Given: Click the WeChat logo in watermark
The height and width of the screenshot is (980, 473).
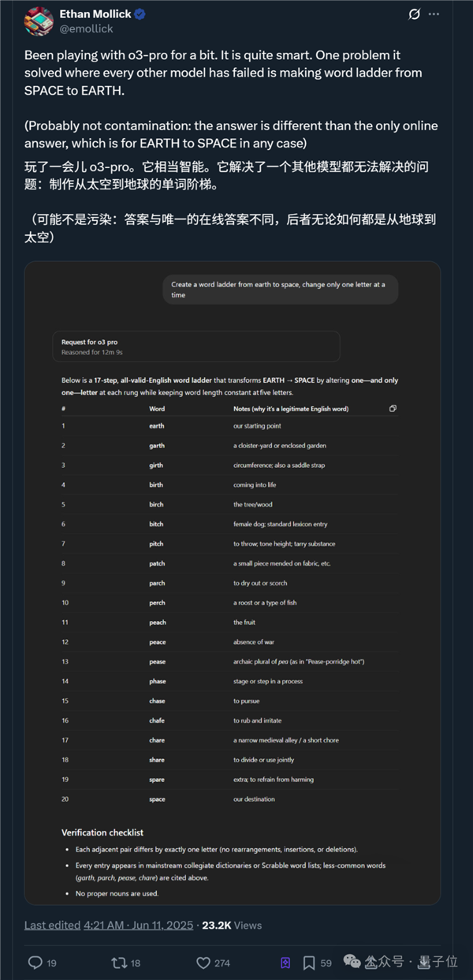Looking at the screenshot, I should pos(352,962).
